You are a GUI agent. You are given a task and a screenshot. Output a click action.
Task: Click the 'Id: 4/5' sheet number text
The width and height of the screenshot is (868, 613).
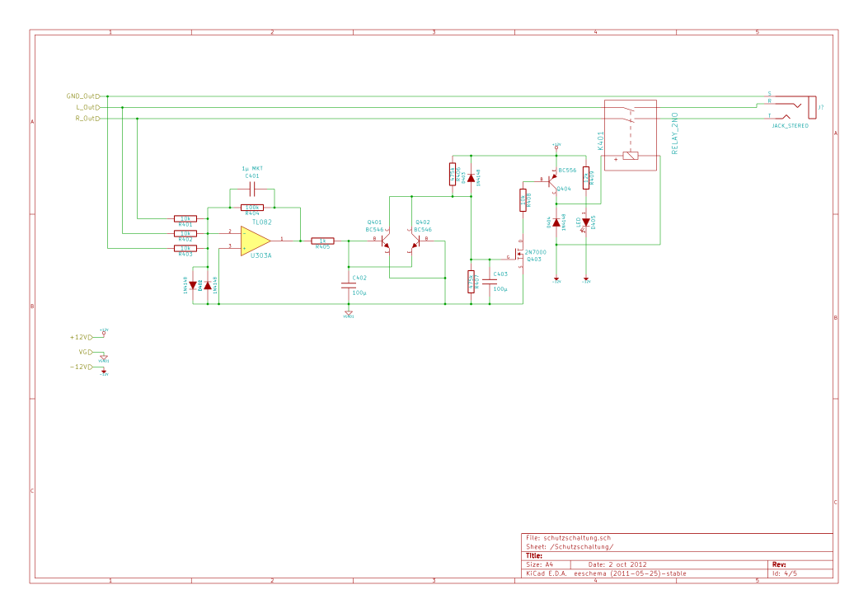click(x=785, y=573)
